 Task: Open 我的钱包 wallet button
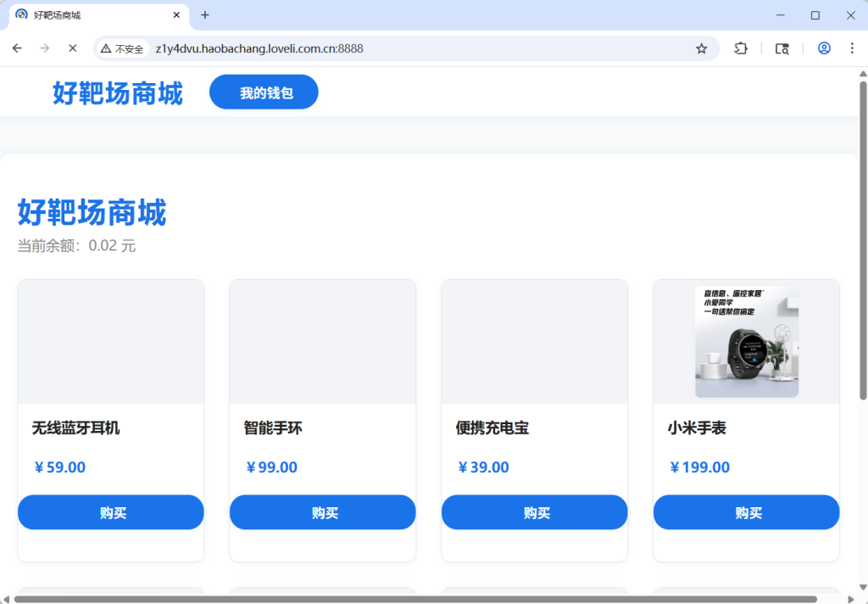pos(264,92)
